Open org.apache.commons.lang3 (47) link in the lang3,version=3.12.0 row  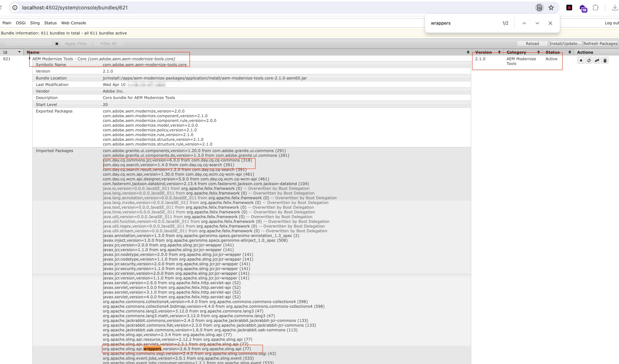tap(232, 311)
